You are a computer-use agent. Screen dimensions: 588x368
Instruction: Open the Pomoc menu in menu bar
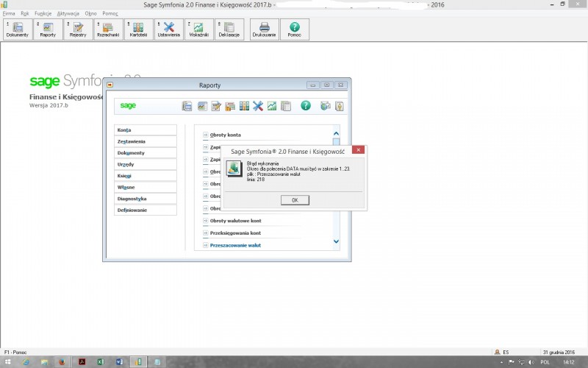[x=110, y=13]
